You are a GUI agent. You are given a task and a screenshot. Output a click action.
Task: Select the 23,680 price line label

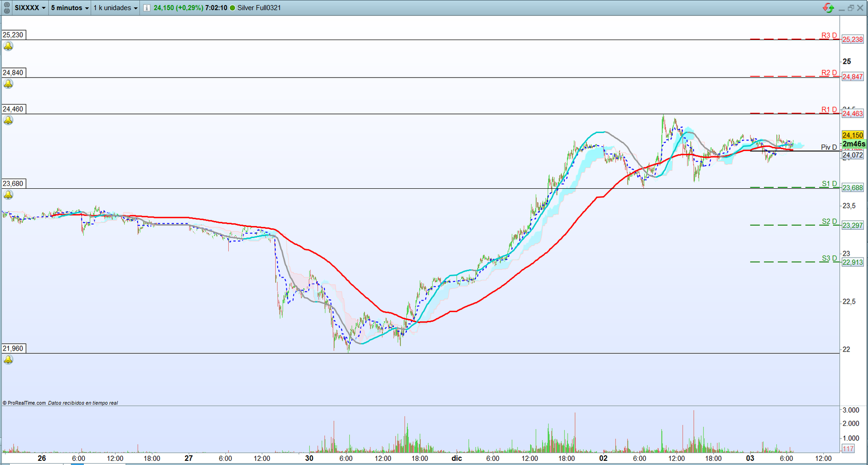point(13,184)
